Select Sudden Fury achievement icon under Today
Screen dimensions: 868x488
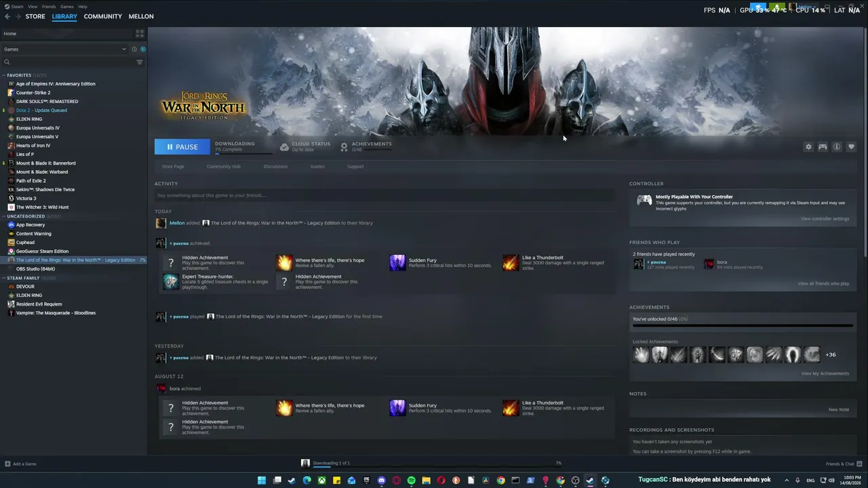(x=397, y=262)
